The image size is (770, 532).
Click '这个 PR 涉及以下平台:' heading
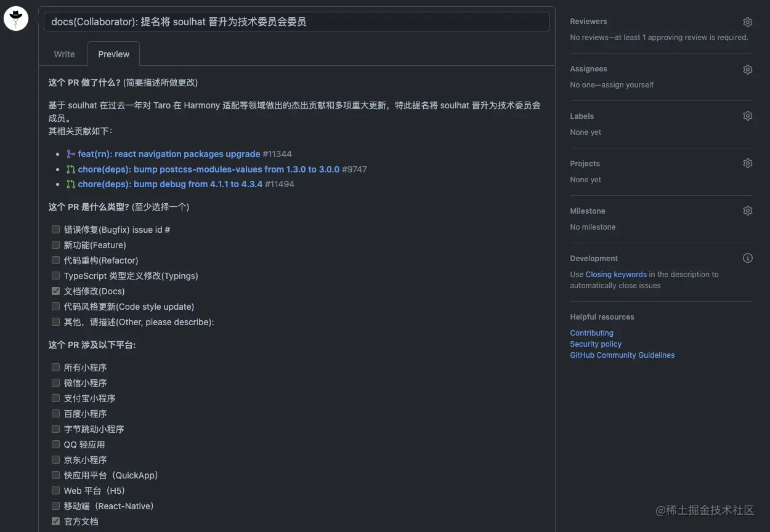coord(92,345)
